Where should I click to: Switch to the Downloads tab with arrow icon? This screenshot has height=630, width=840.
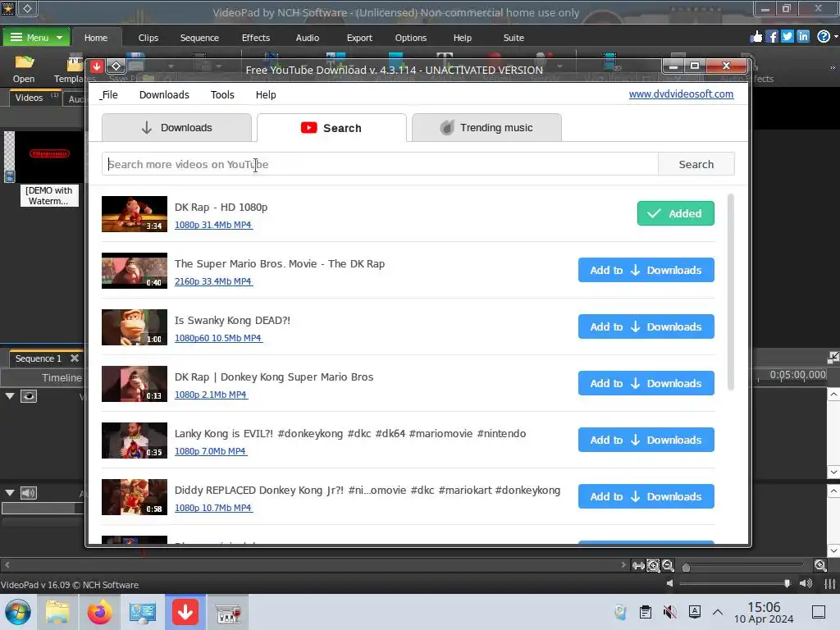176,127
